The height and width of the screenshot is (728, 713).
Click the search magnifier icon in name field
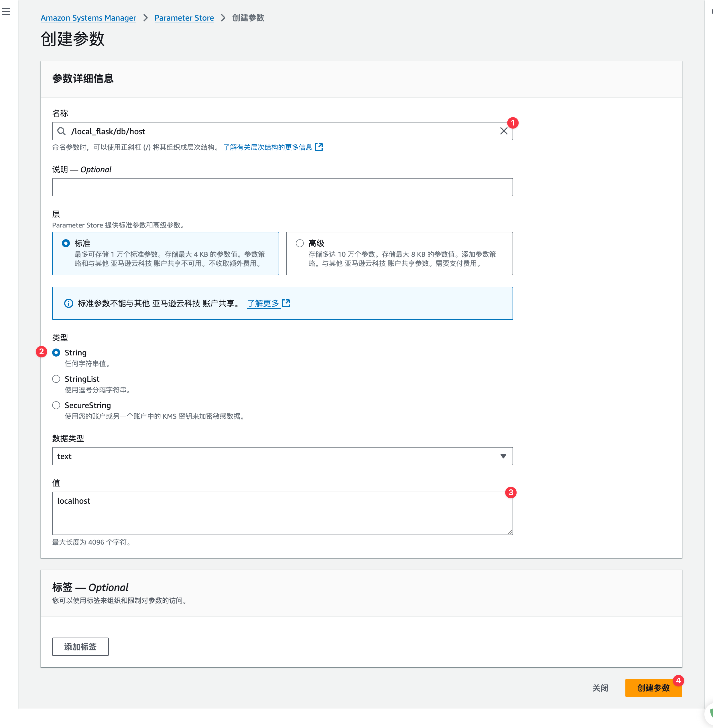coord(61,131)
